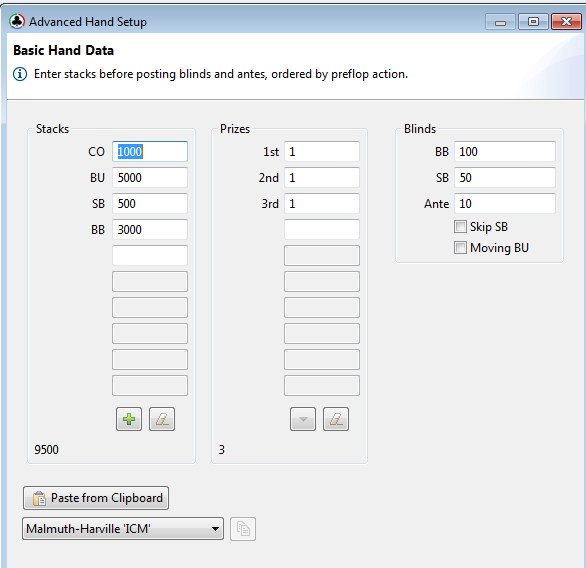Toggle the Moving BU checkbox
The width and height of the screenshot is (586, 568).
pos(460,247)
